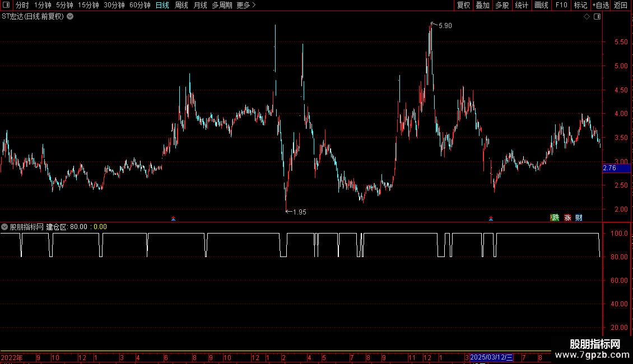Select the 15分钟 period

[89, 5]
